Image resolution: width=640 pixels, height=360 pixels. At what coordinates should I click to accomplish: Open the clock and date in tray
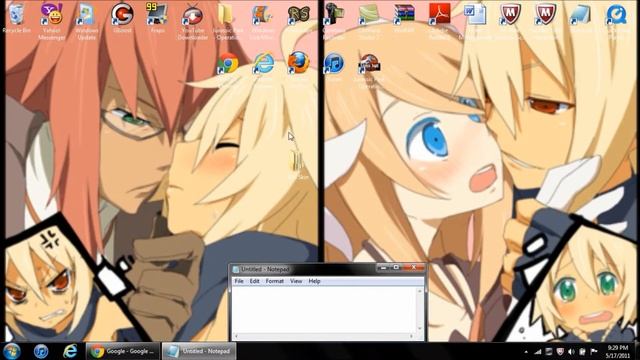(x=618, y=351)
